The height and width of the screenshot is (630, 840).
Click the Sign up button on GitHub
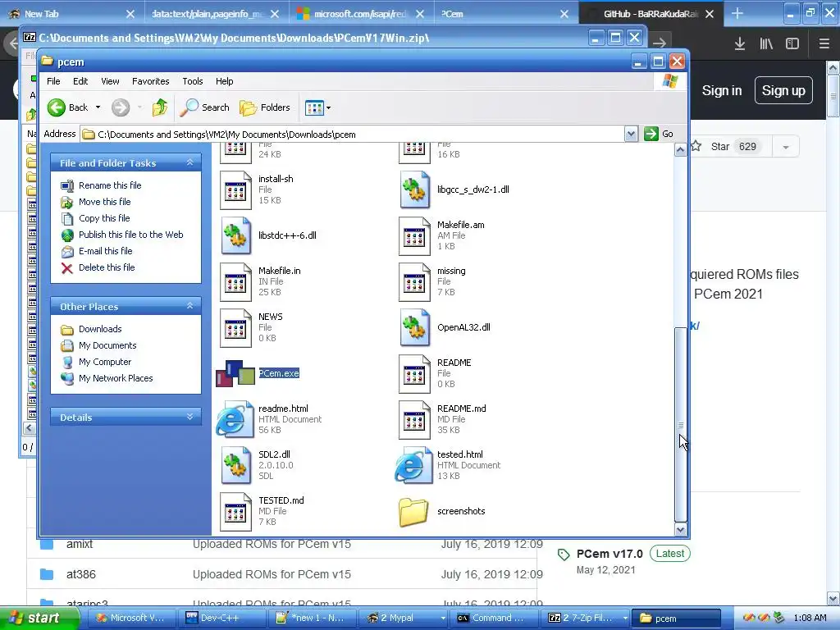tap(783, 90)
